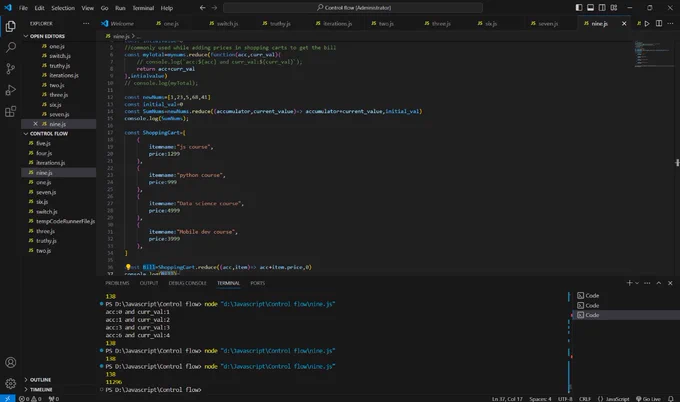Toggle the bottom panel visibility

pyautogui.click(x=591, y=7)
